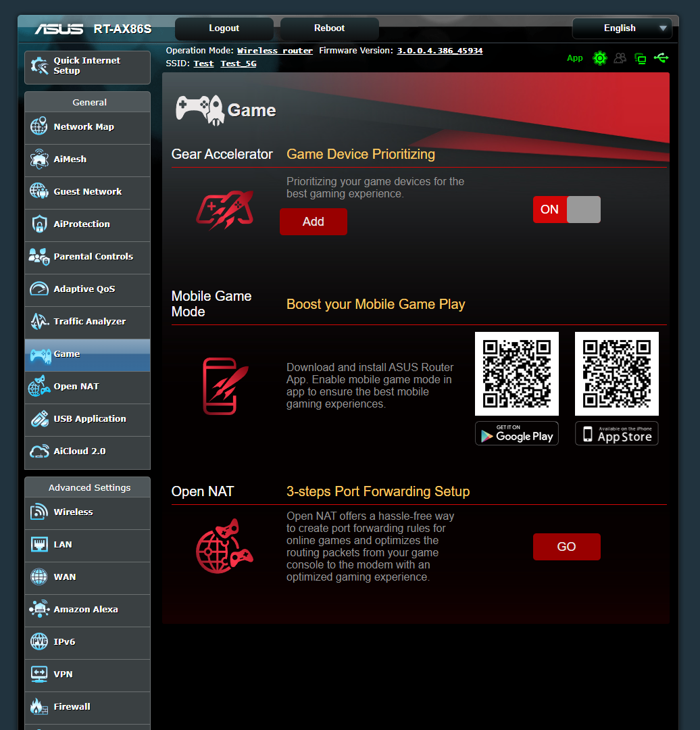Change the Wireless router operation mode
This screenshot has height=730, width=700.
(274, 50)
